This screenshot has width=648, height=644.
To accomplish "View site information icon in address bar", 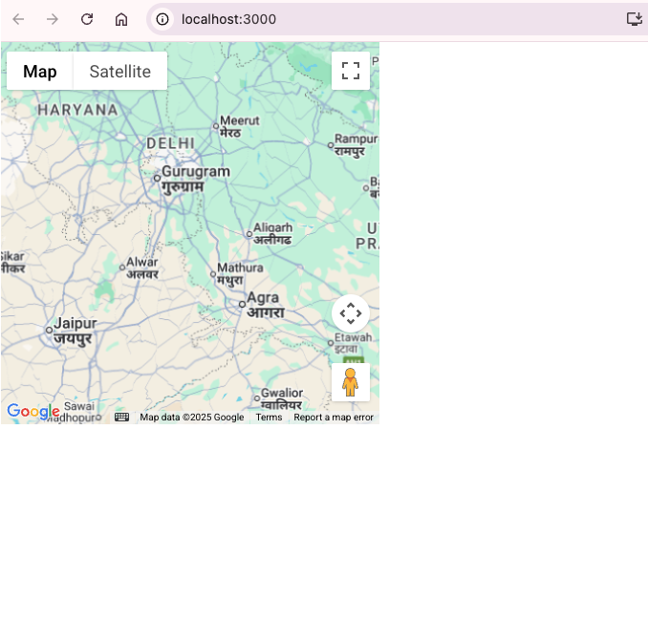I will 162,19.
